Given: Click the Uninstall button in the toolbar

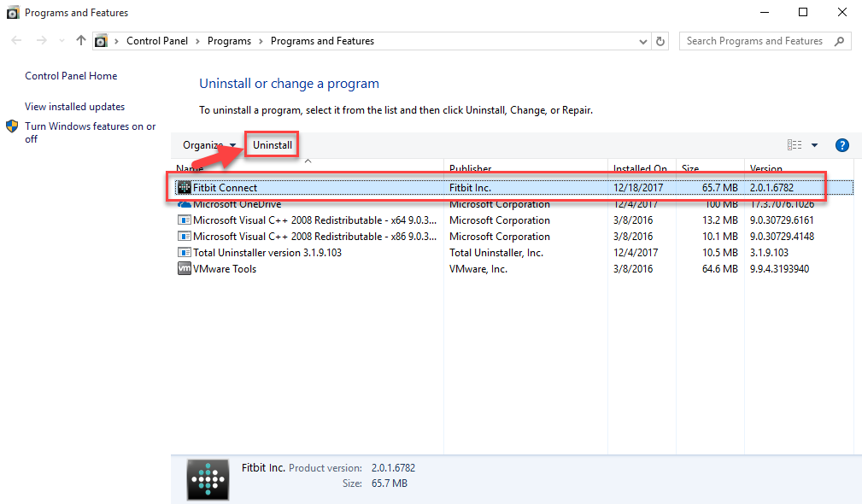Looking at the screenshot, I should pos(273,145).
